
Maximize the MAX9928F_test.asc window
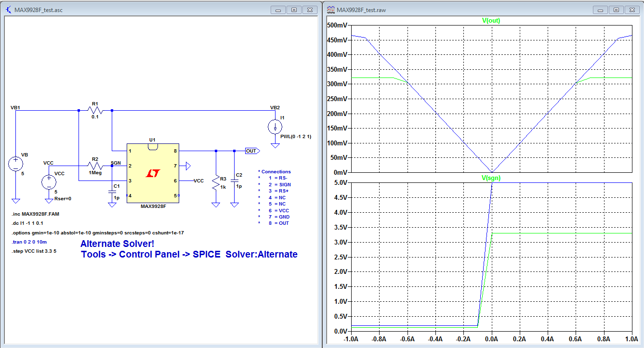click(x=295, y=9)
